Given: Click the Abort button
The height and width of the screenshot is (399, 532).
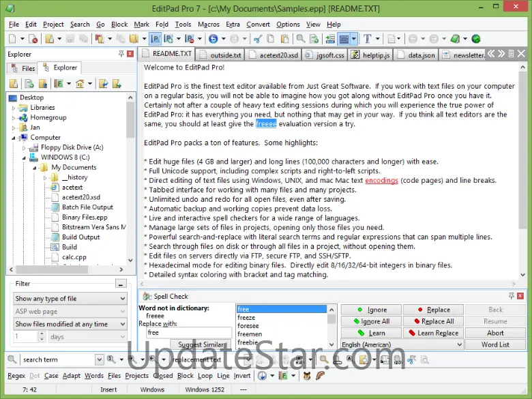Looking at the screenshot, I should [x=495, y=333].
